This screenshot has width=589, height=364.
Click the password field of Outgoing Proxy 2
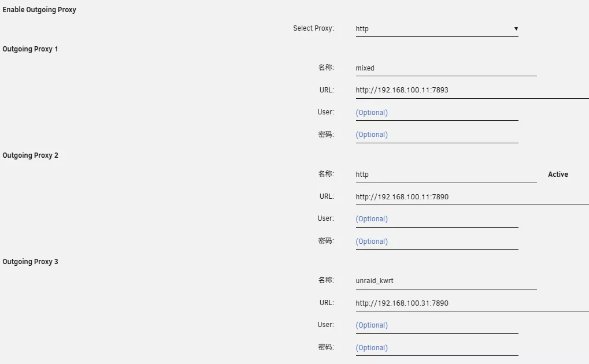coord(436,242)
